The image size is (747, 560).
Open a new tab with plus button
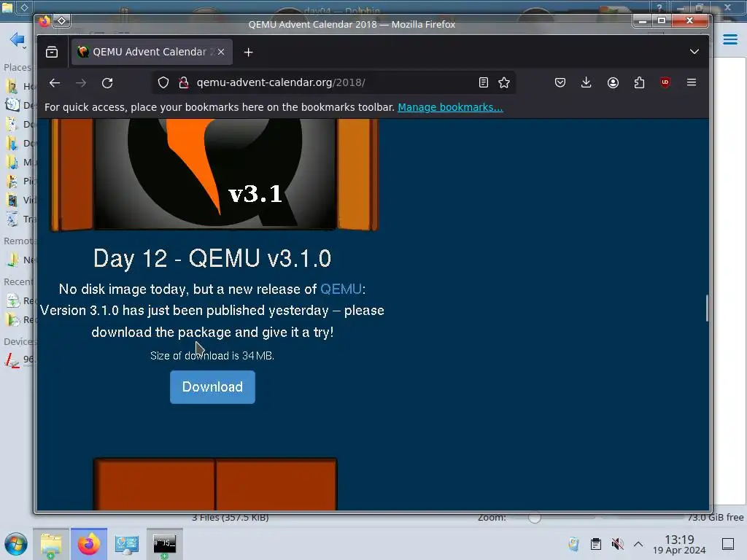click(x=248, y=52)
